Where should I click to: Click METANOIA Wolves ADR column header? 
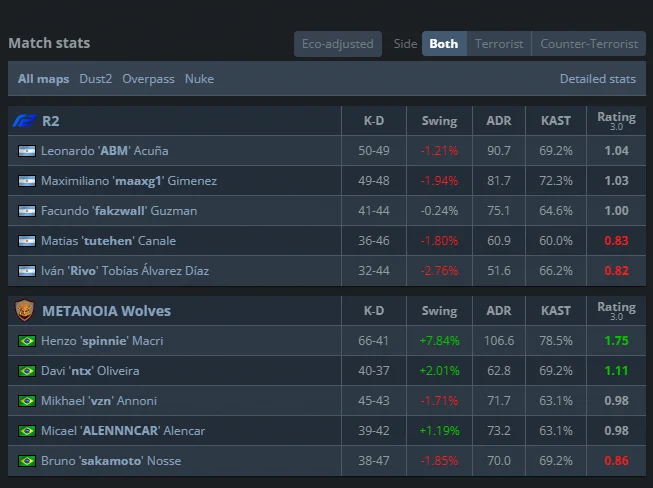click(499, 311)
